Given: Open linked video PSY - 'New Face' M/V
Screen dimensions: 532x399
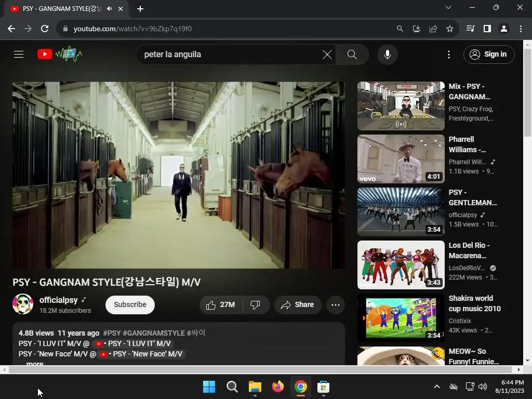Looking at the screenshot, I should [x=142, y=354].
